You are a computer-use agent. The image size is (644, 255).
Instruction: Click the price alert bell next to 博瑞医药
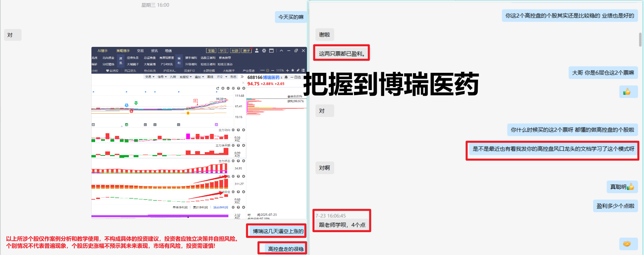tap(286, 77)
